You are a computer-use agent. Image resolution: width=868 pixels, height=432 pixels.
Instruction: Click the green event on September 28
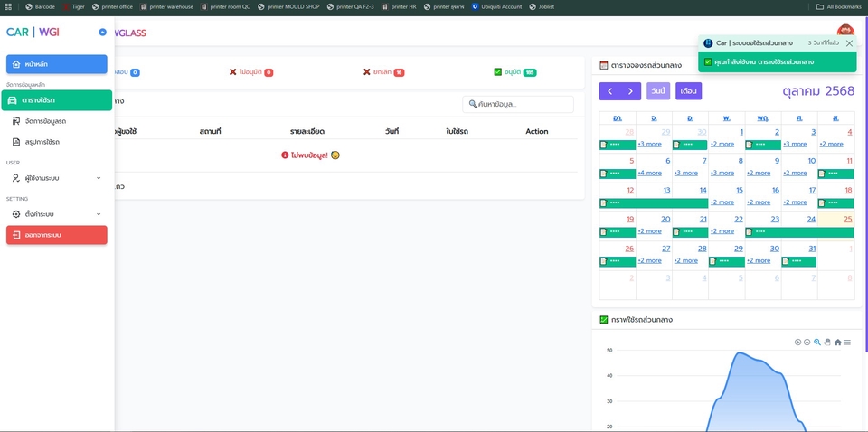[618, 145]
